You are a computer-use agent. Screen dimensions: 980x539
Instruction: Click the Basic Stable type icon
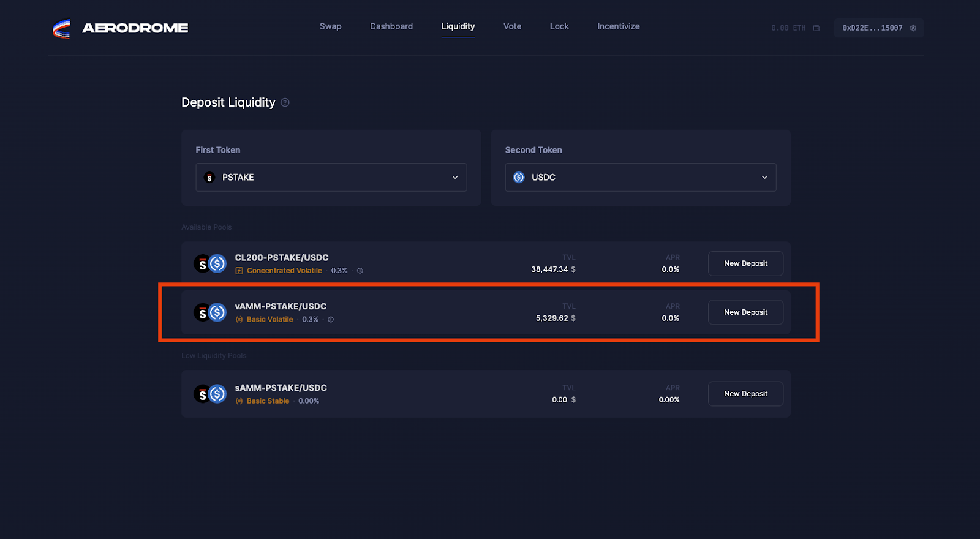(239, 401)
